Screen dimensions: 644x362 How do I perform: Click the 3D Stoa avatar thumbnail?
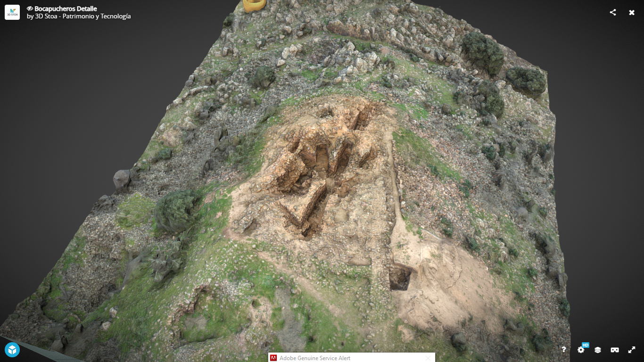pos(12,12)
